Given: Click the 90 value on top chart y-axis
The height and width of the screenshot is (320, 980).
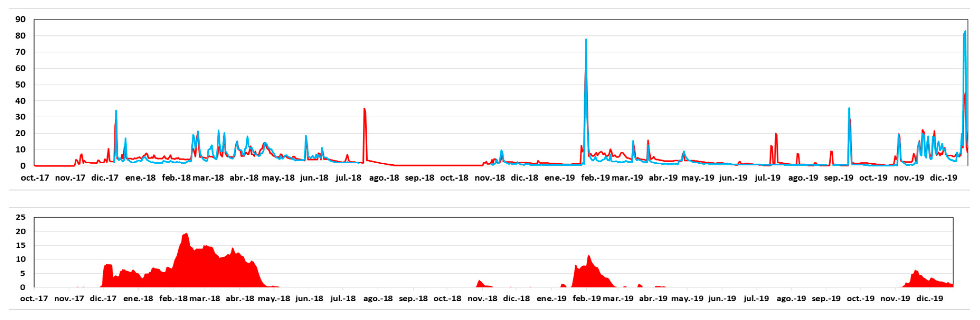Looking at the screenshot, I should (x=20, y=20).
